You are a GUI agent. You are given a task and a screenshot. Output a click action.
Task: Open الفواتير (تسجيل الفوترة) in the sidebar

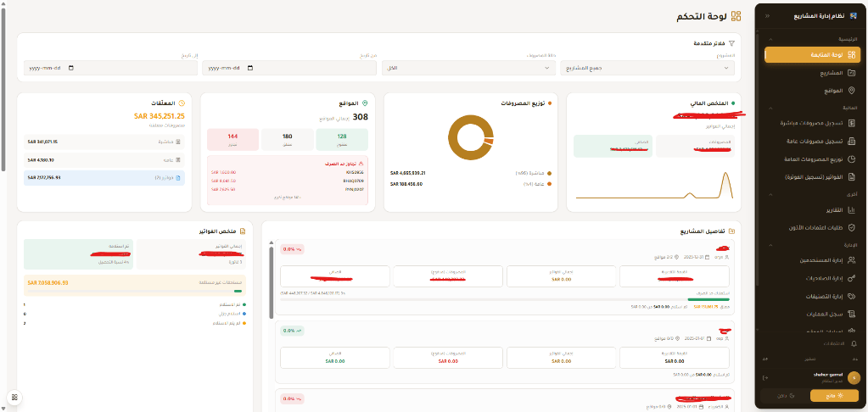806,177
